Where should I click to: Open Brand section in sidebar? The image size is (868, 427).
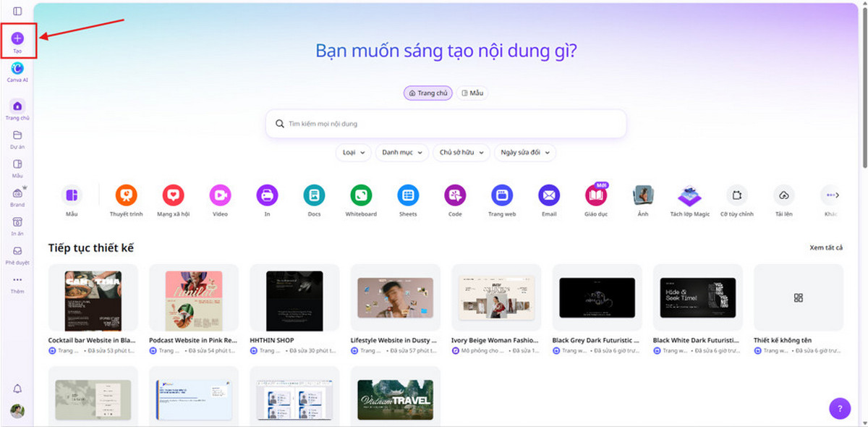pyautogui.click(x=17, y=197)
